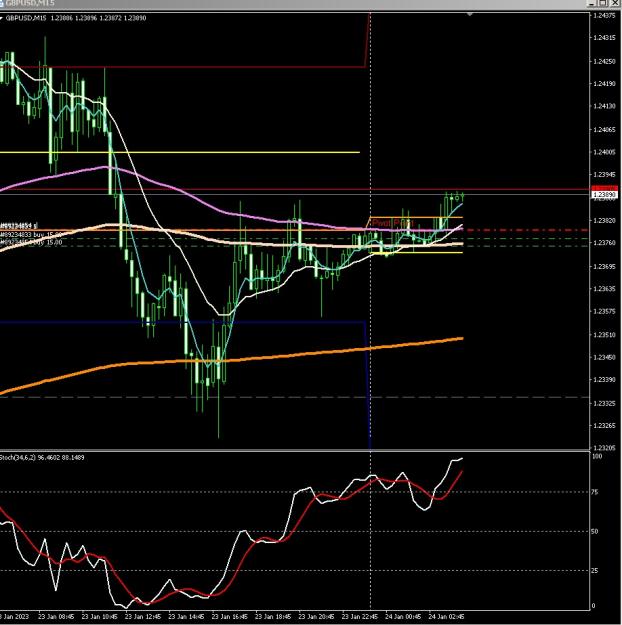Click price scale value 1.23205
The height and width of the screenshot is (625, 622).
(x=604, y=448)
